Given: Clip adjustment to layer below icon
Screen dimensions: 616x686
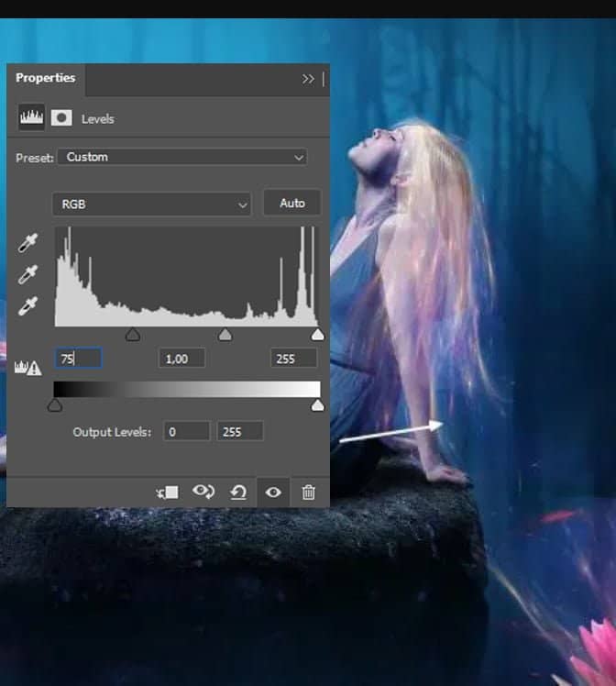Looking at the screenshot, I should point(167,492).
